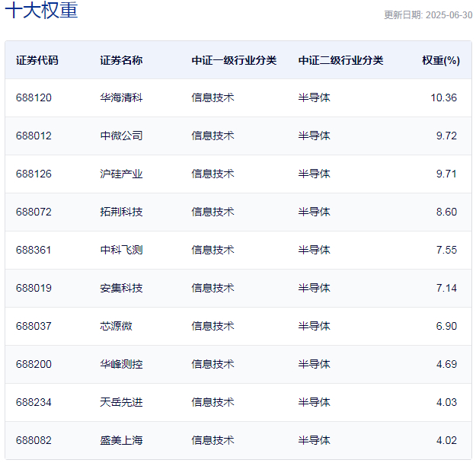Select the 中科飞测 security name

(121, 251)
